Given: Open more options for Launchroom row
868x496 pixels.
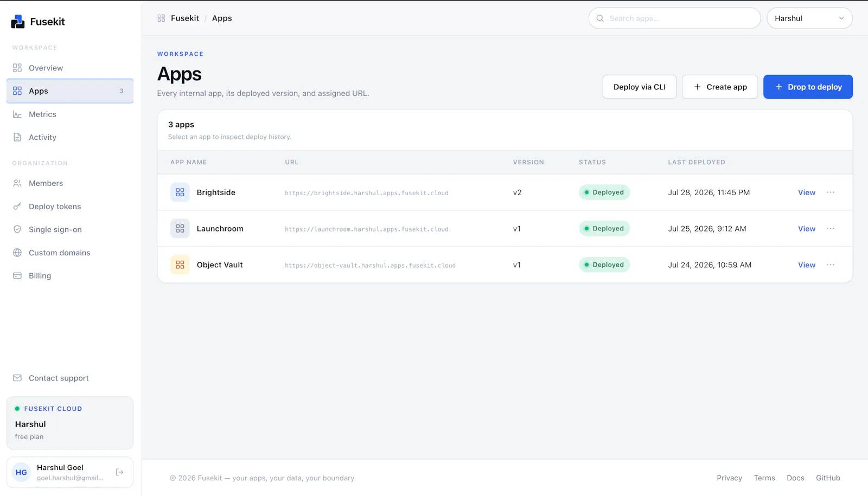Looking at the screenshot, I should [x=831, y=229].
